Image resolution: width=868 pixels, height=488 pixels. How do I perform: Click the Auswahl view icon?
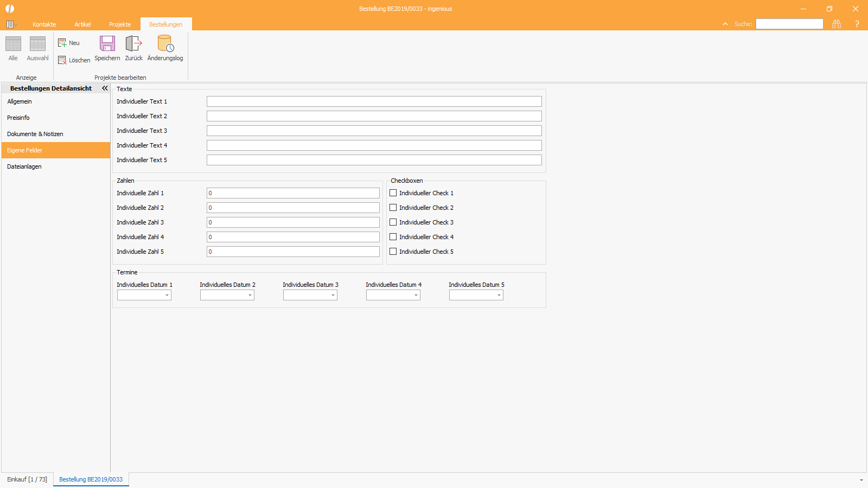pyautogui.click(x=37, y=48)
